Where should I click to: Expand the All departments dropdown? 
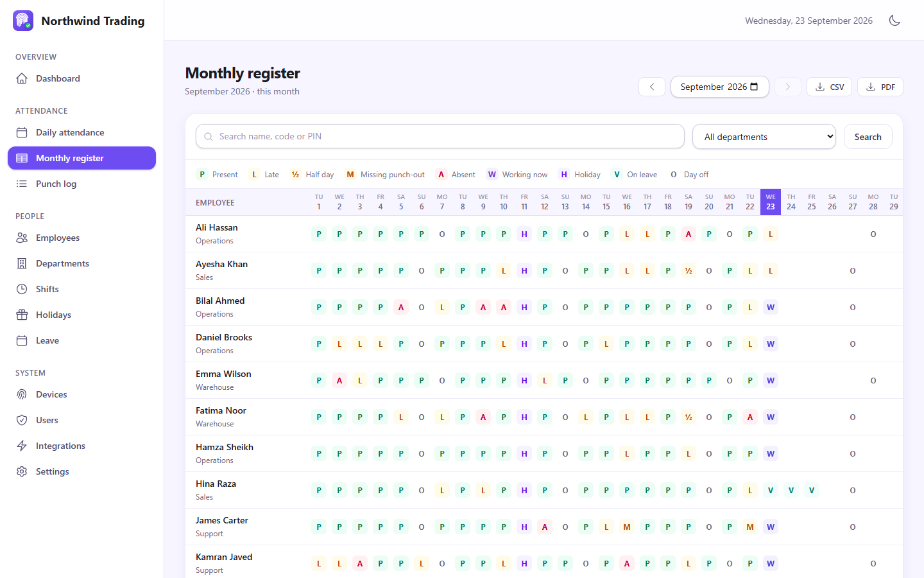[x=764, y=136]
